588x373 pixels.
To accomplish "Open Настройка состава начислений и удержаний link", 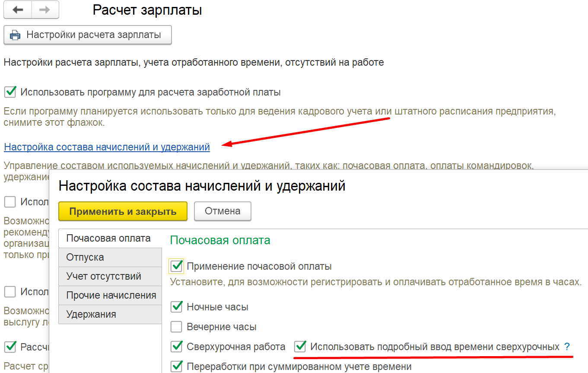I will [107, 147].
